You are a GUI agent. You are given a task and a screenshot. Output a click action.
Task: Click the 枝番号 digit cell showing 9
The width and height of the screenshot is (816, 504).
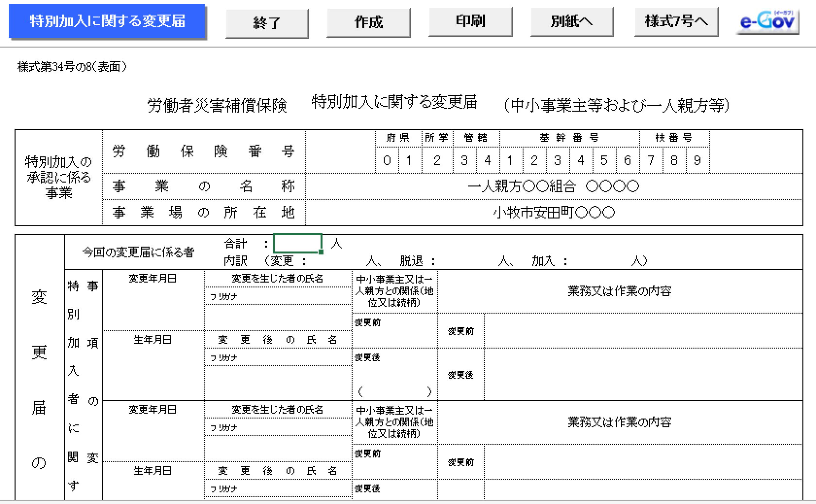697,160
